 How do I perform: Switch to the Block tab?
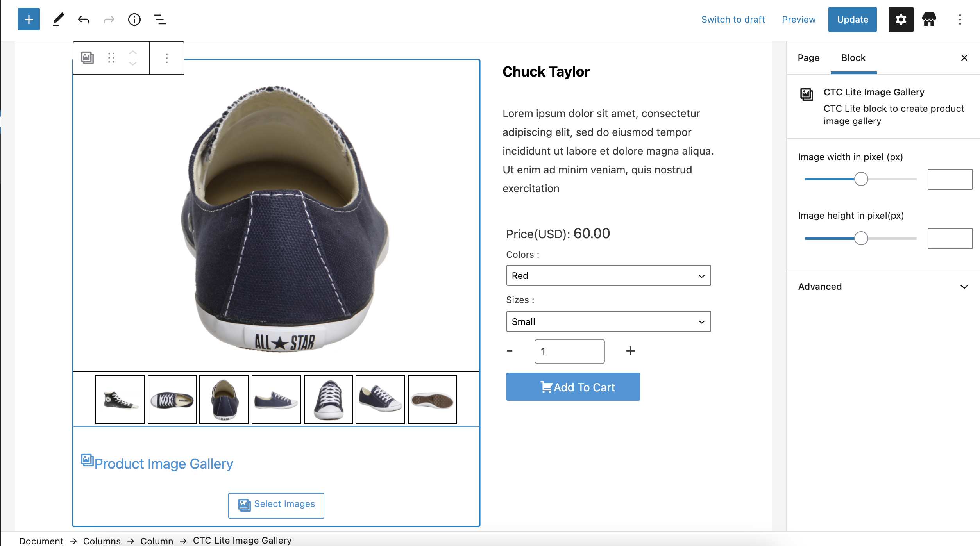coord(853,58)
